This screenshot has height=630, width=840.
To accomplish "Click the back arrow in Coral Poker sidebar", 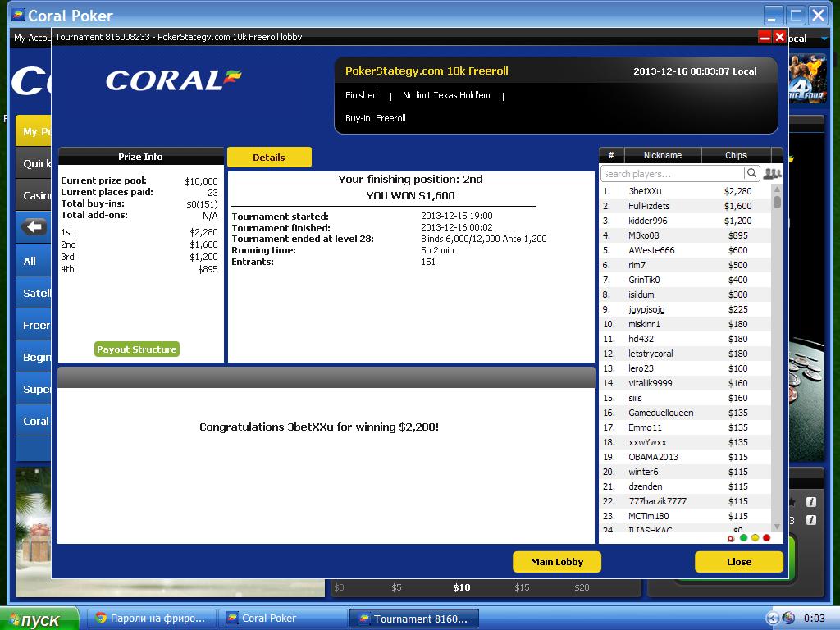I will pos(34,227).
